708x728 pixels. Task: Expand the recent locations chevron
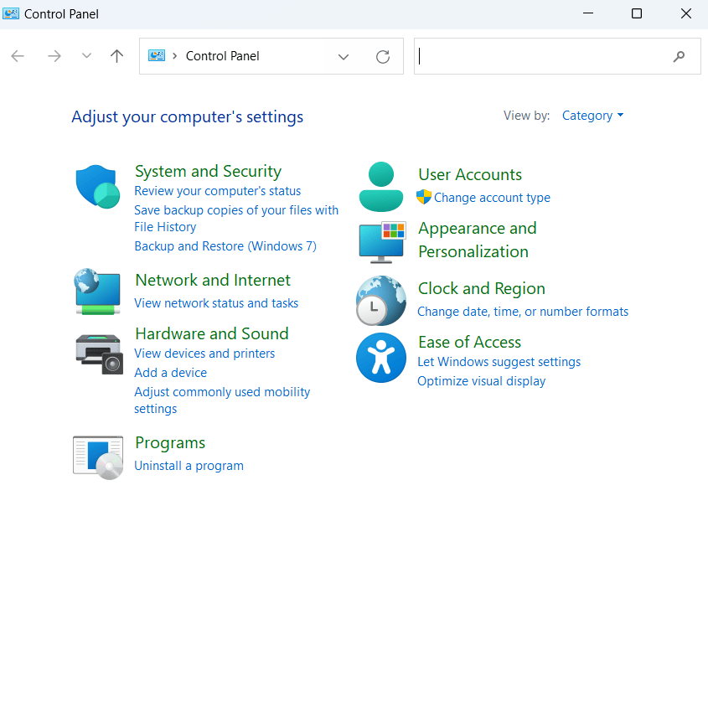(x=86, y=55)
